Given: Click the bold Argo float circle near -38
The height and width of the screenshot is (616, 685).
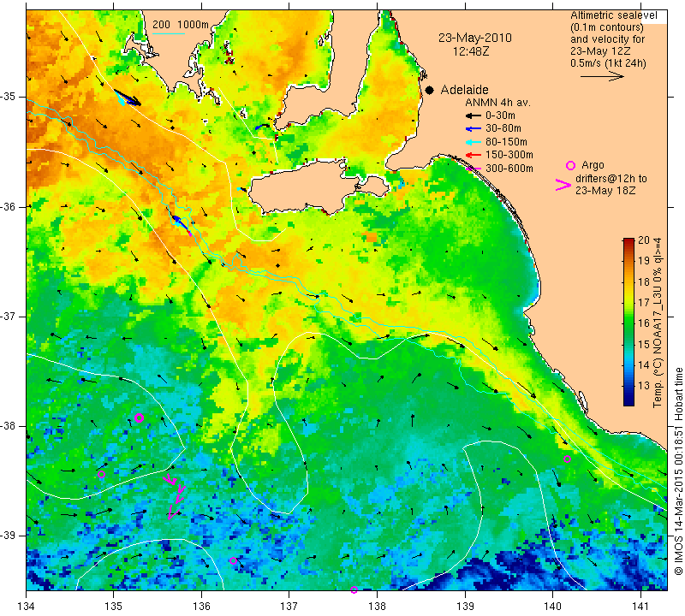Looking at the screenshot, I should (x=139, y=418).
